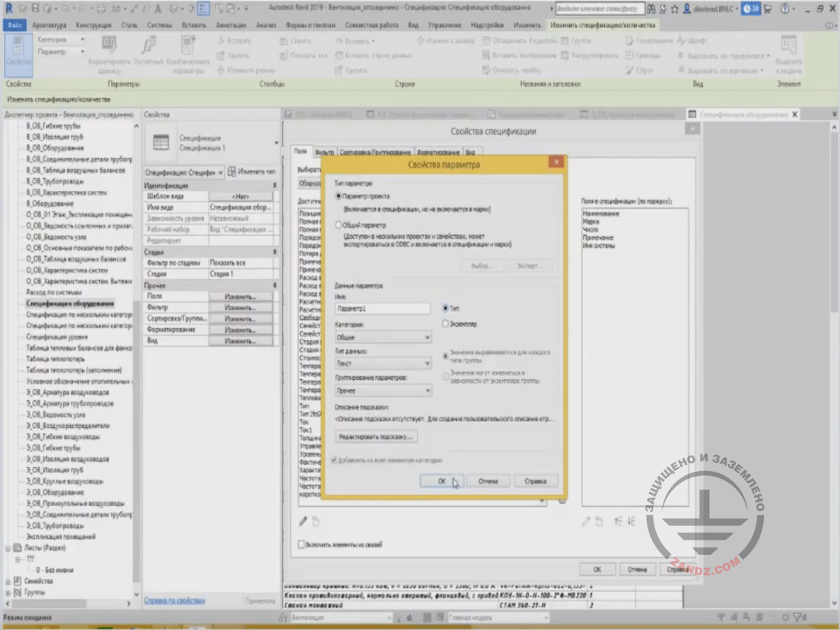
Task: Click the Revit application logo icon
Action: [x=8, y=8]
